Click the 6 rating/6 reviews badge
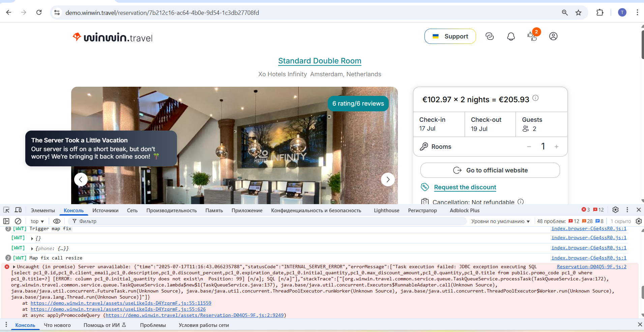This screenshot has height=332, width=644. click(358, 104)
